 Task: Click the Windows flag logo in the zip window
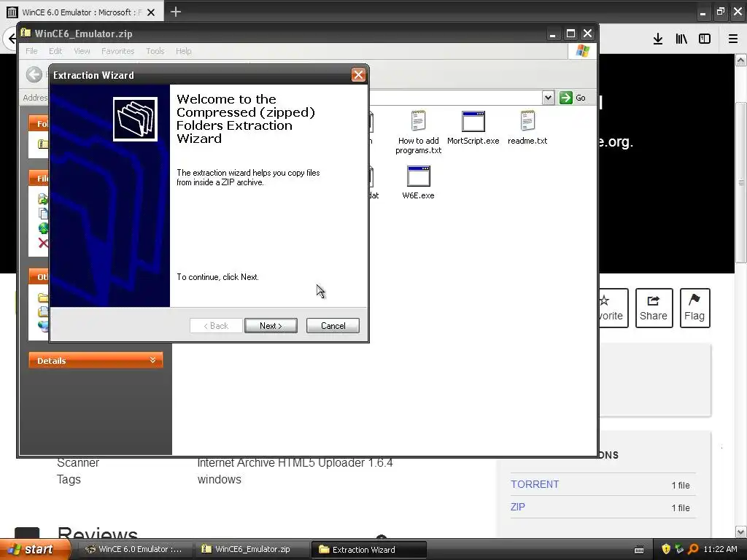click(x=582, y=51)
